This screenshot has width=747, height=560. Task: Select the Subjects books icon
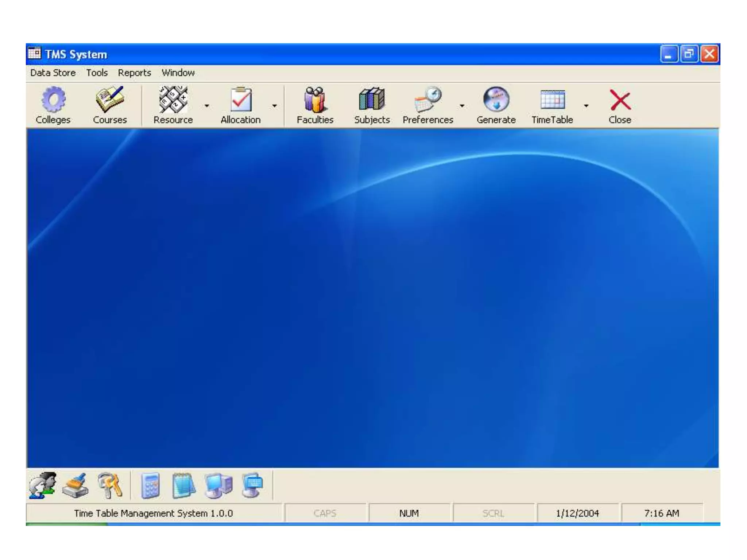tap(372, 100)
